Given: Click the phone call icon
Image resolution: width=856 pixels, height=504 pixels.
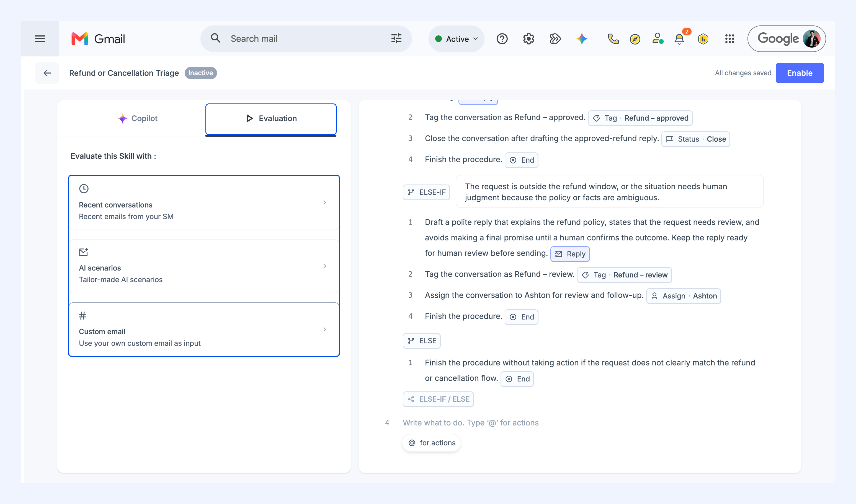Looking at the screenshot, I should 613,39.
